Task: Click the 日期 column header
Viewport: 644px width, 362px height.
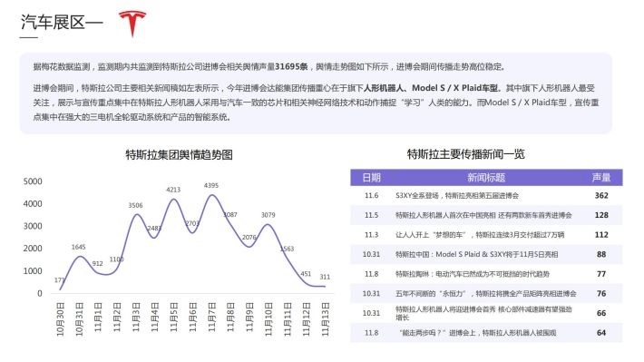Action: [x=371, y=178]
